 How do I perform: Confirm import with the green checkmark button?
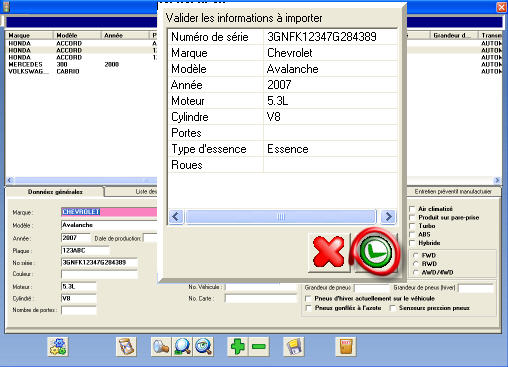point(376,253)
